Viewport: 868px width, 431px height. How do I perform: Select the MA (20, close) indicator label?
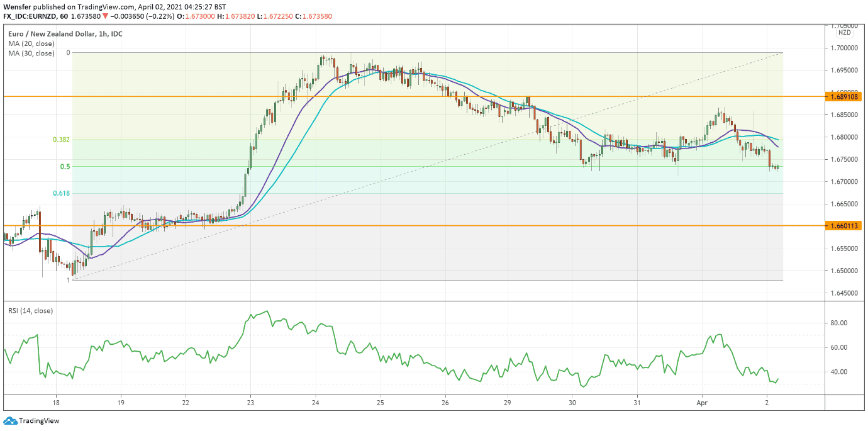point(31,44)
